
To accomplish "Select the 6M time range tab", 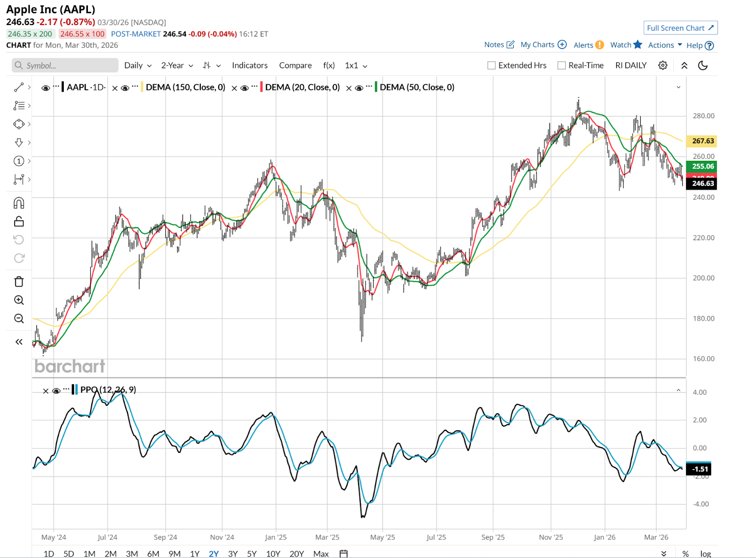I will point(153,553).
